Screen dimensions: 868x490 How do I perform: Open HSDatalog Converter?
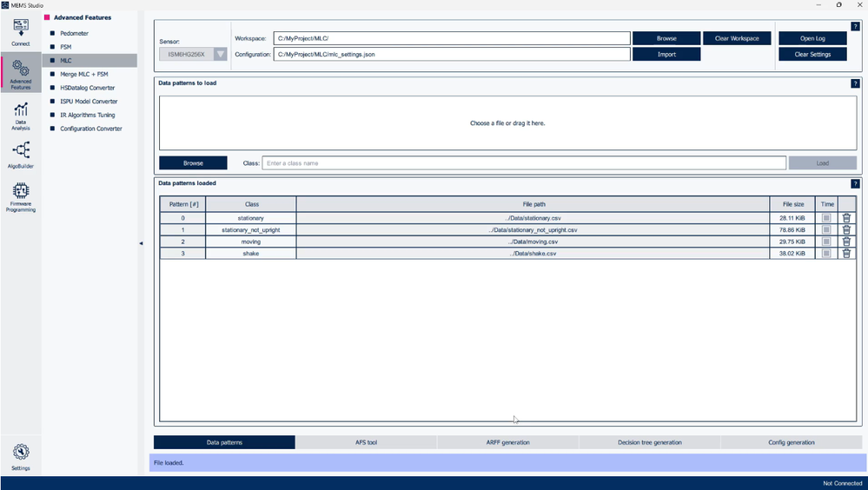89,88
